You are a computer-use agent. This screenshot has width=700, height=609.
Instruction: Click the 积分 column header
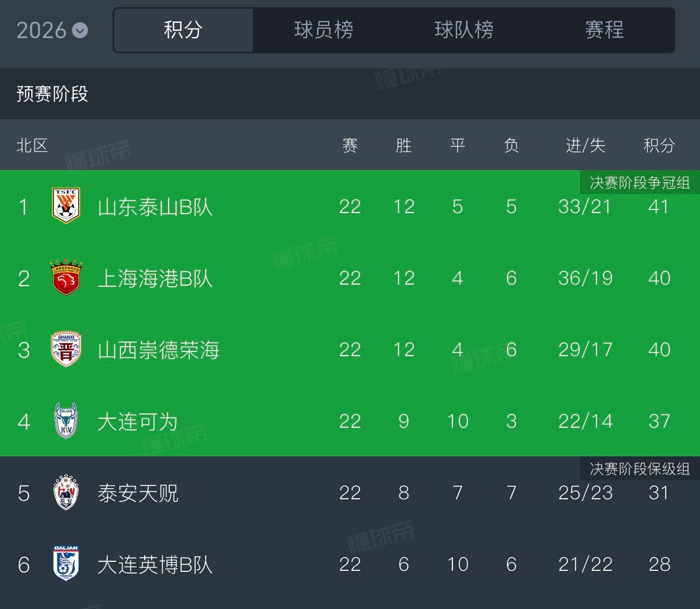(x=659, y=145)
